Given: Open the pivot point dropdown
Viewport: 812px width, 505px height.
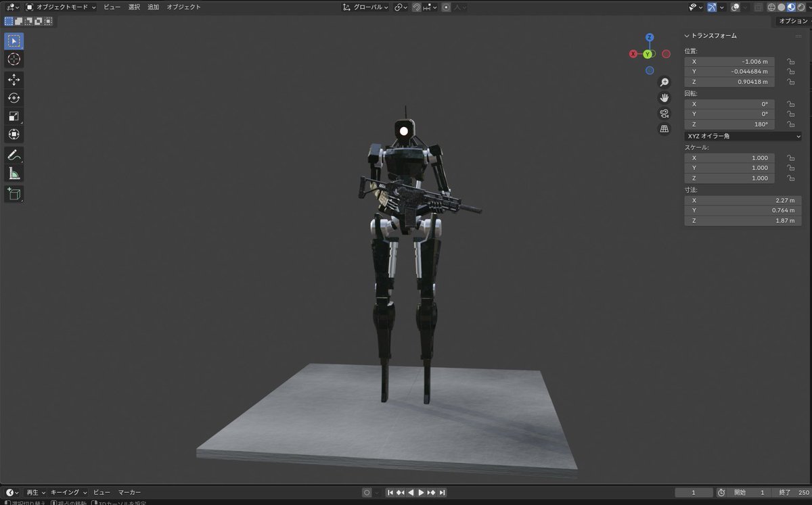Looking at the screenshot, I should [x=401, y=7].
